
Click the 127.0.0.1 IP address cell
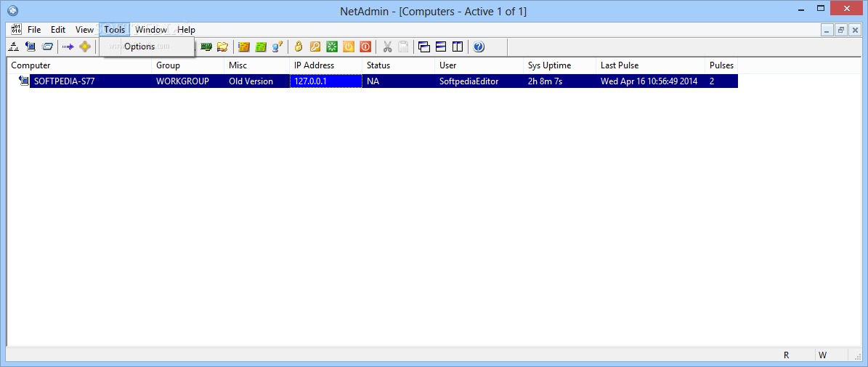point(326,81)
